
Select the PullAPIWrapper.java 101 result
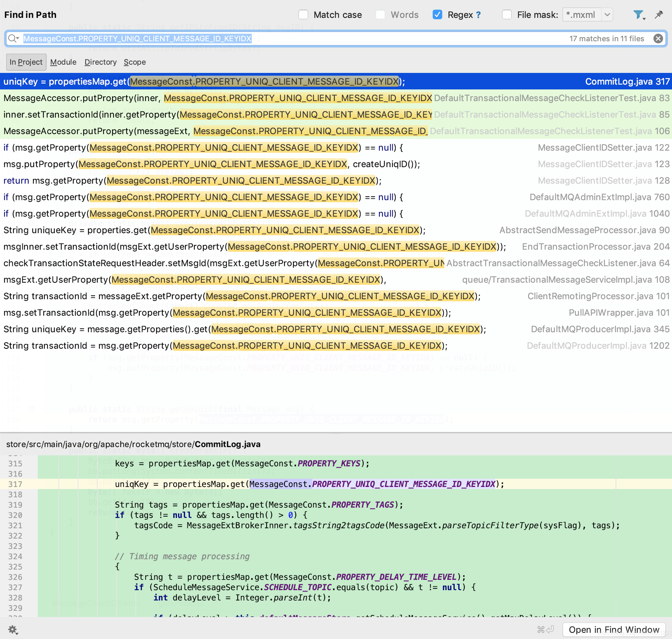tap(336, 313)
